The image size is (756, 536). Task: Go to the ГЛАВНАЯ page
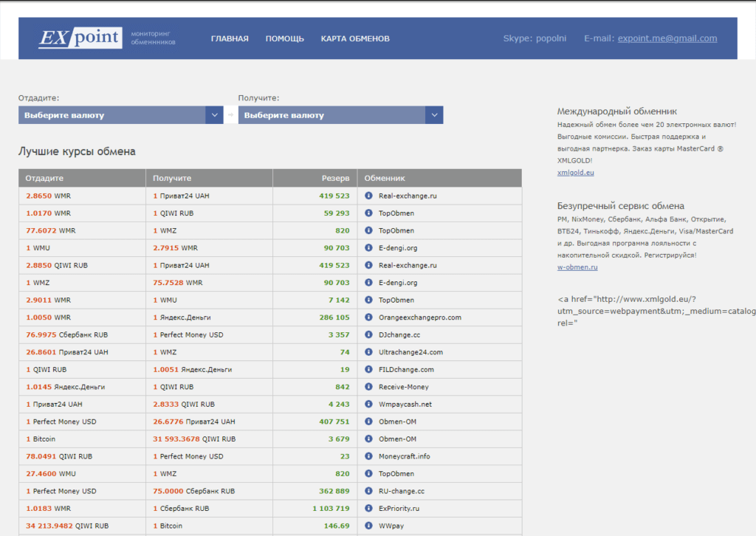230,38
